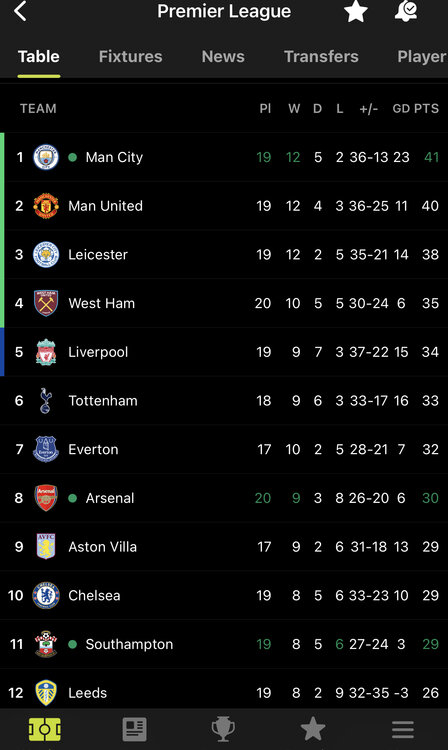
Task: Tap the Tottenham club crest
Action: tap(45, 400)
